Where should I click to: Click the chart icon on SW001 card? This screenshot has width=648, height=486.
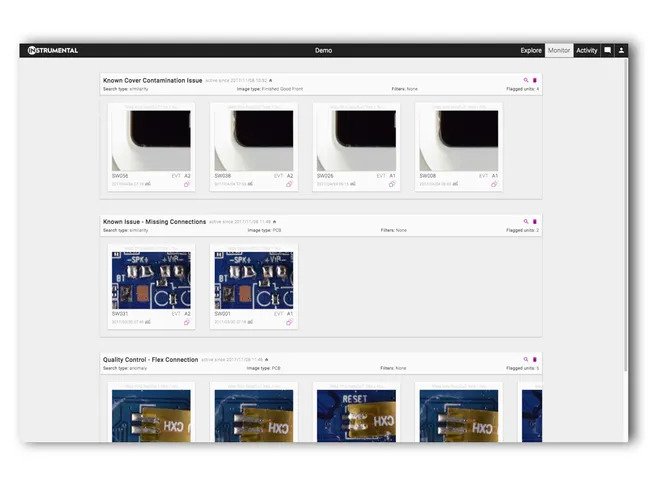coord(250,322)
